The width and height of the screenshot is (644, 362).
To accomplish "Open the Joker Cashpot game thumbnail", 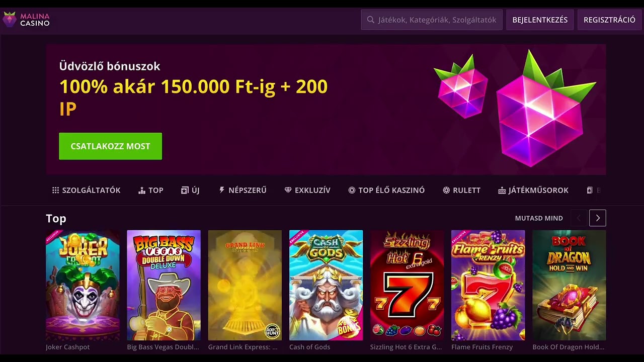I will click(x=83, y=285).
